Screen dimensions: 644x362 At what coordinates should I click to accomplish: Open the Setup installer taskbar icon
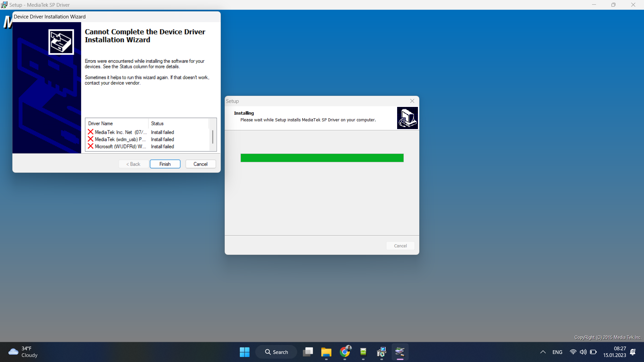point(382,352)
